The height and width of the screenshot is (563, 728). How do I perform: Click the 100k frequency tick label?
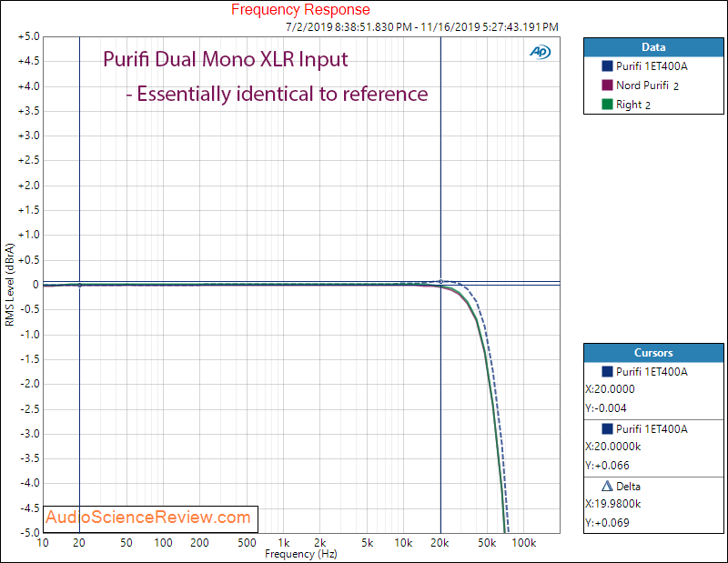[524, 543]
